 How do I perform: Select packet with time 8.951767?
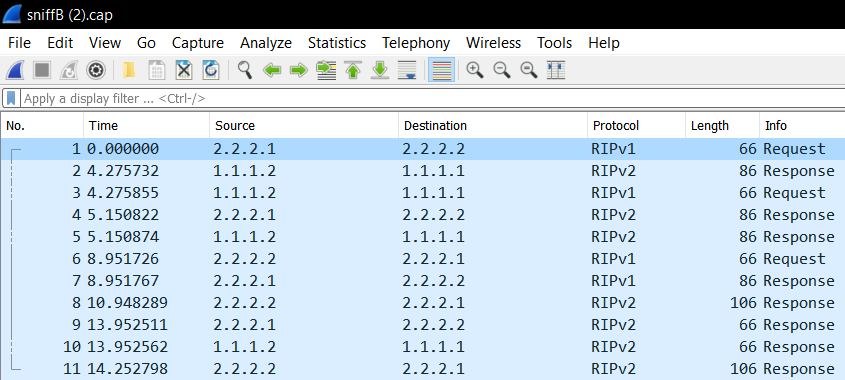coord(423,281)
